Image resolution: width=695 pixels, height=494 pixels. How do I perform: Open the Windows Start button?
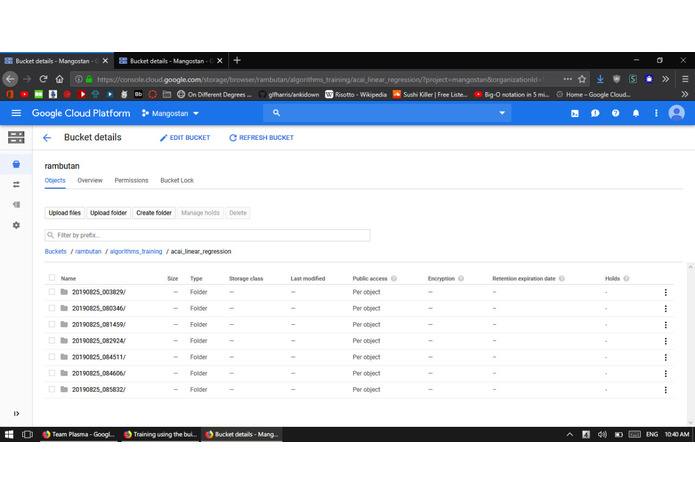(9, 435)
